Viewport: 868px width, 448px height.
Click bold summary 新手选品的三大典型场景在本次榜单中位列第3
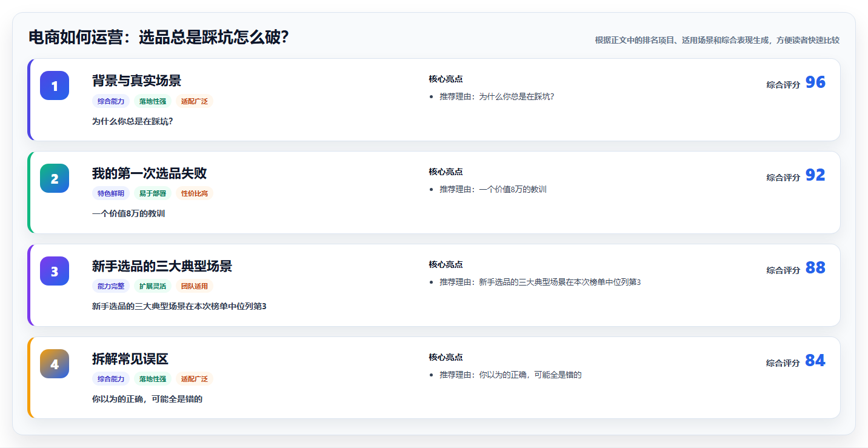179,307
